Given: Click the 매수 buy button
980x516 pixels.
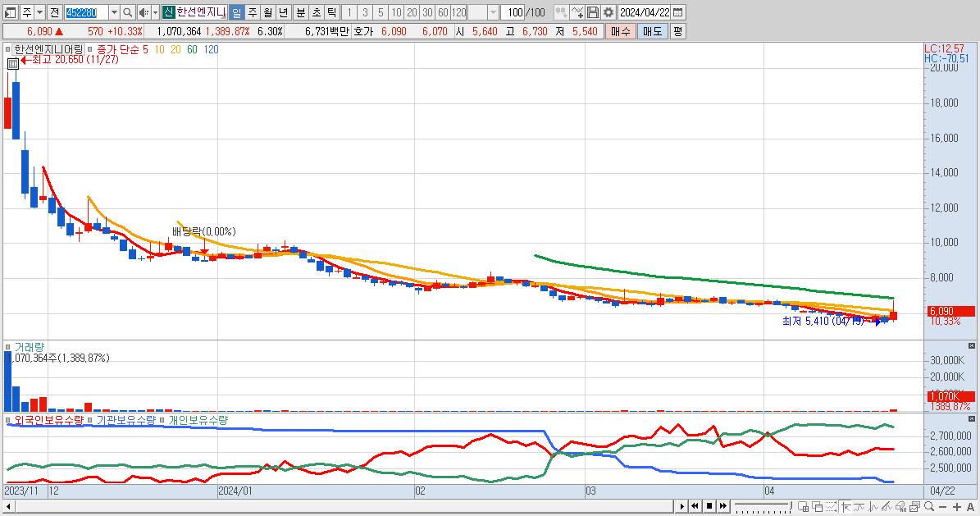Looking at the screenshot, I should click(x=621, y=31).
